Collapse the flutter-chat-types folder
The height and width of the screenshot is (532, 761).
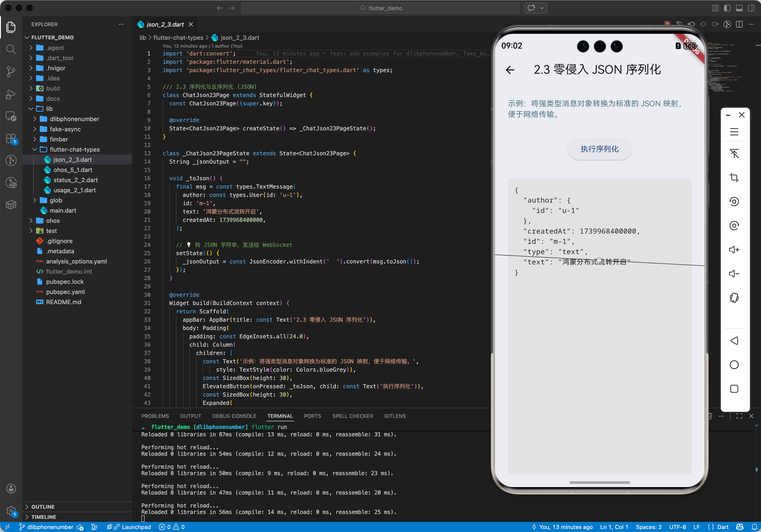pyautogui.click(x=74, y=150)
